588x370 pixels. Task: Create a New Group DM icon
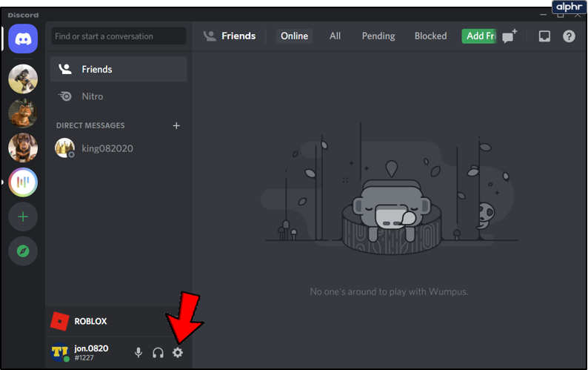[510, 36]
